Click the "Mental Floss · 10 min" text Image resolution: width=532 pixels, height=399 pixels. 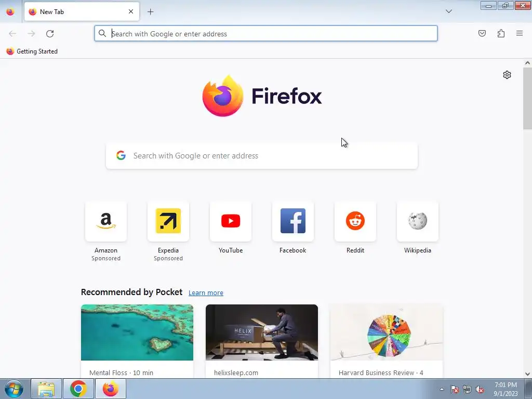tap(121, 373)
